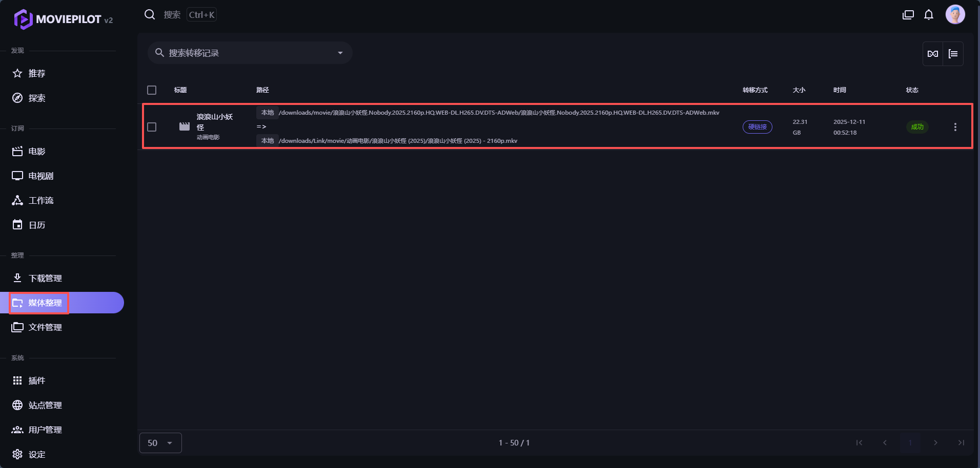Toggle the select-all checkbox in the table header
This screenshot has width=980, height=468.
[152, 90]
